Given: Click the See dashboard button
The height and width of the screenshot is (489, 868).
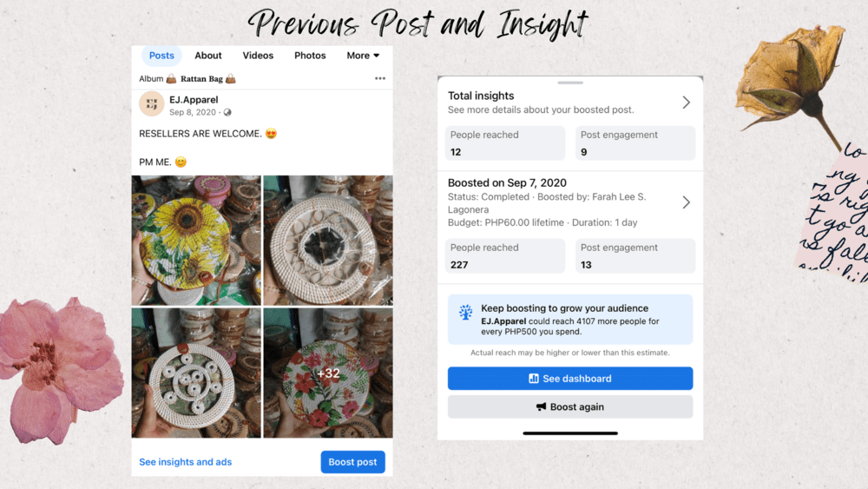Looking at the screenshot, I should [570, 379].
